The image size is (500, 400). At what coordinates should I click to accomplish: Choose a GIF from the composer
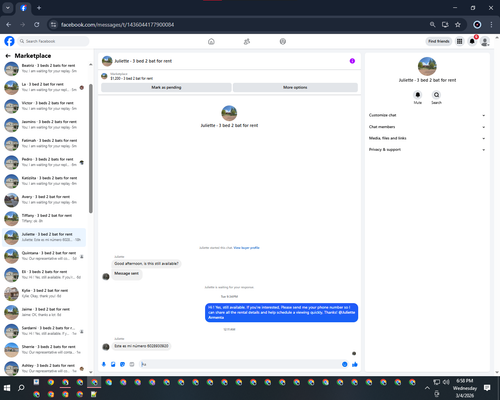pos(132,364)
